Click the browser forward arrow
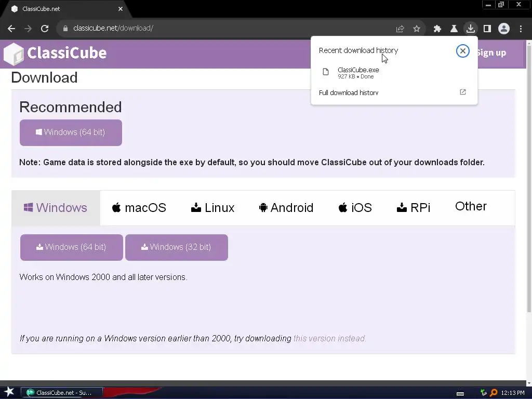This screenshot has height=399, width=532. [x=28, y=29]
